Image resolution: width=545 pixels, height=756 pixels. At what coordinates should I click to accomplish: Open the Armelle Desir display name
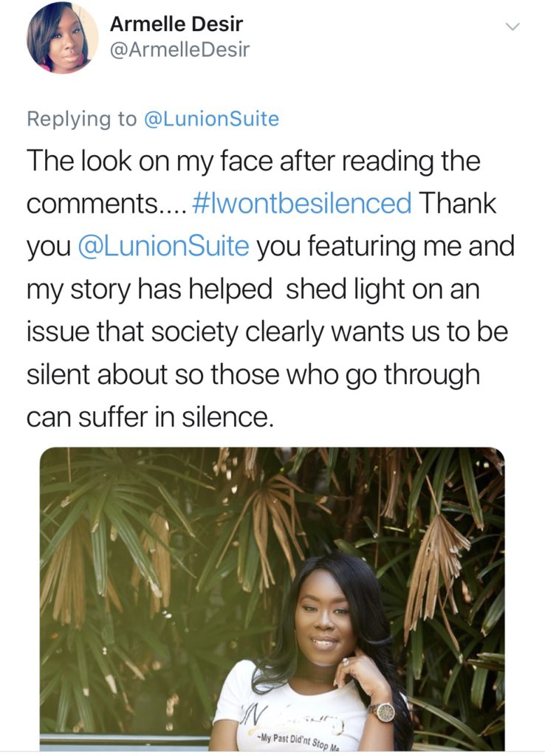click(175, 24)
